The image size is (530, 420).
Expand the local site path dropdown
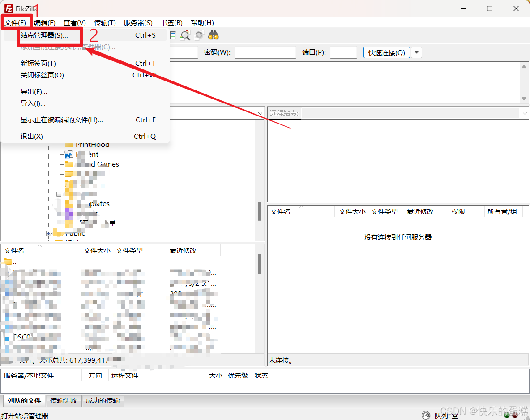[x=260, y=113]
